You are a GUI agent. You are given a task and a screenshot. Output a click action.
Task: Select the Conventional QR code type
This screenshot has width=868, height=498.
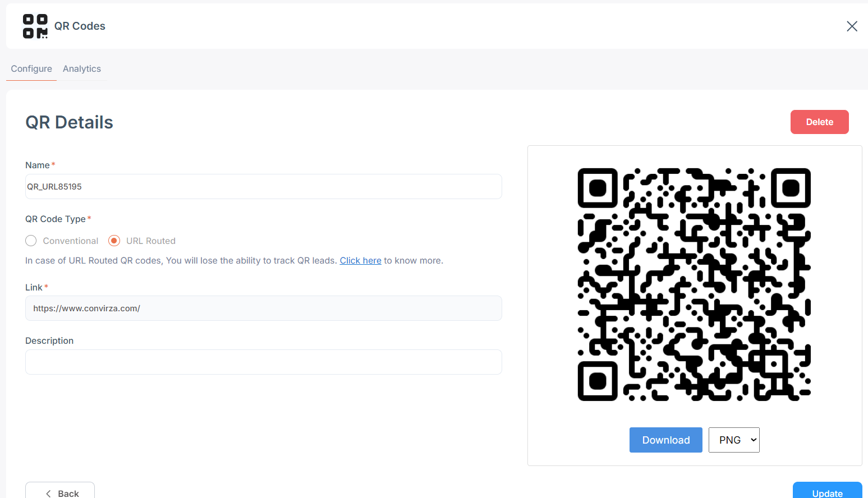(31, 241)
